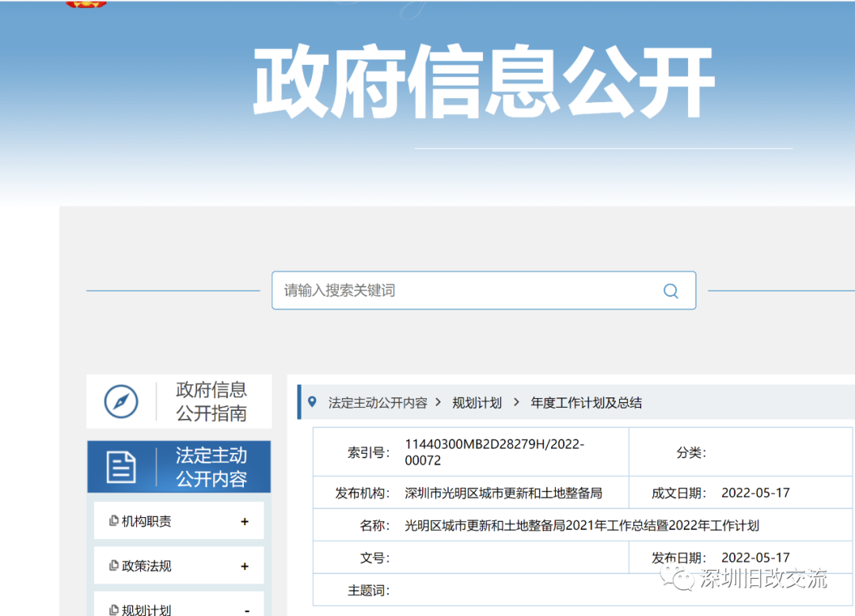Click the search magnifier icon
This screenshot has width=855, height=616.
point(671,291)
